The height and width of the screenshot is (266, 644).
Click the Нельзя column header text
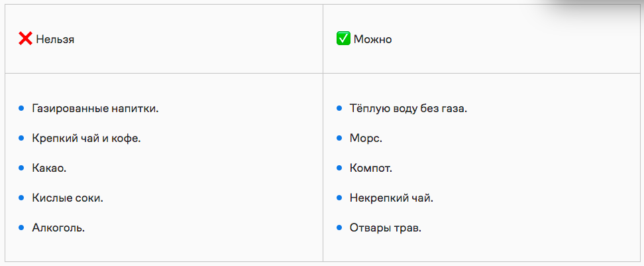tap(55, 40)
